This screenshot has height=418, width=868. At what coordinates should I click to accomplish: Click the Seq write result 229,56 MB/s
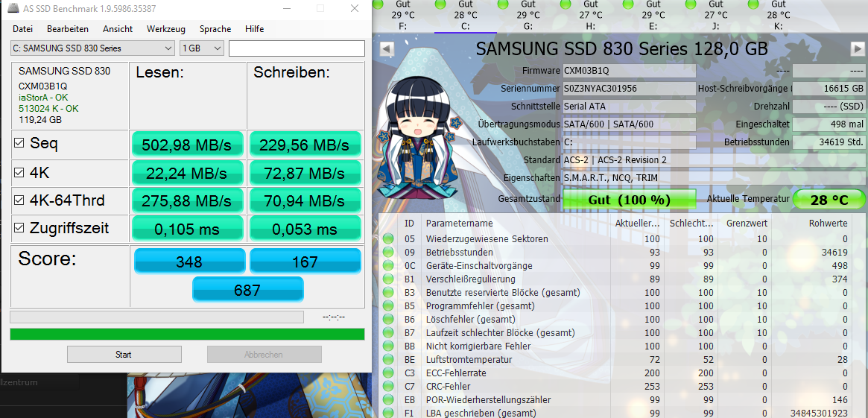coord(305,145)
